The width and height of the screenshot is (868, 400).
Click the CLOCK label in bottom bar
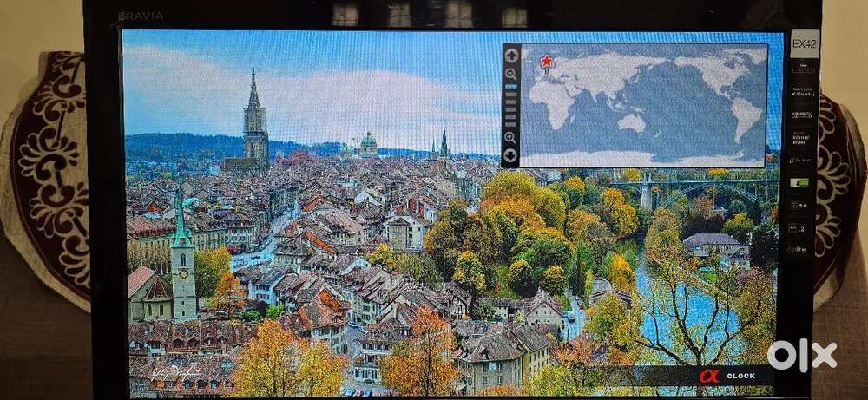click(740, 376)
